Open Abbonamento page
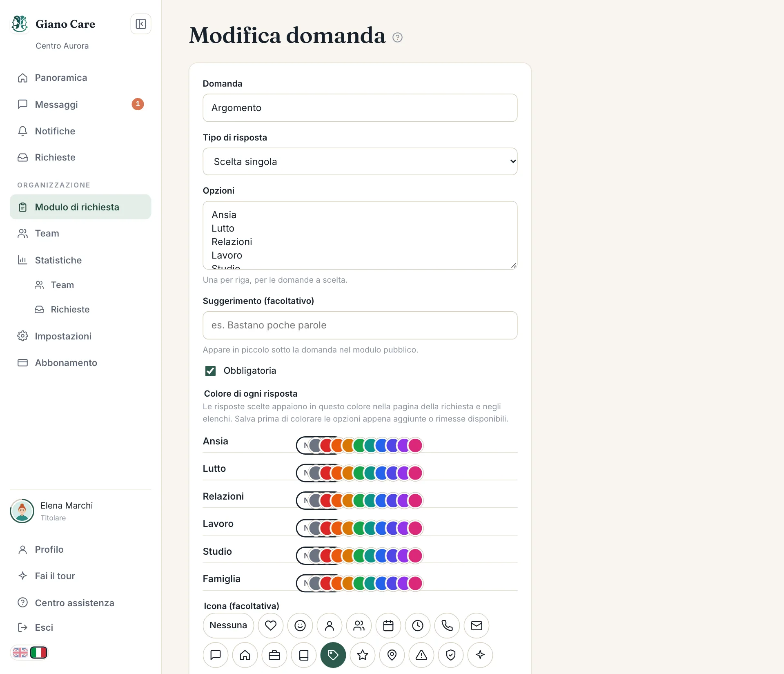This screenshot has width=784, height=674. click(x=80, y=363)
